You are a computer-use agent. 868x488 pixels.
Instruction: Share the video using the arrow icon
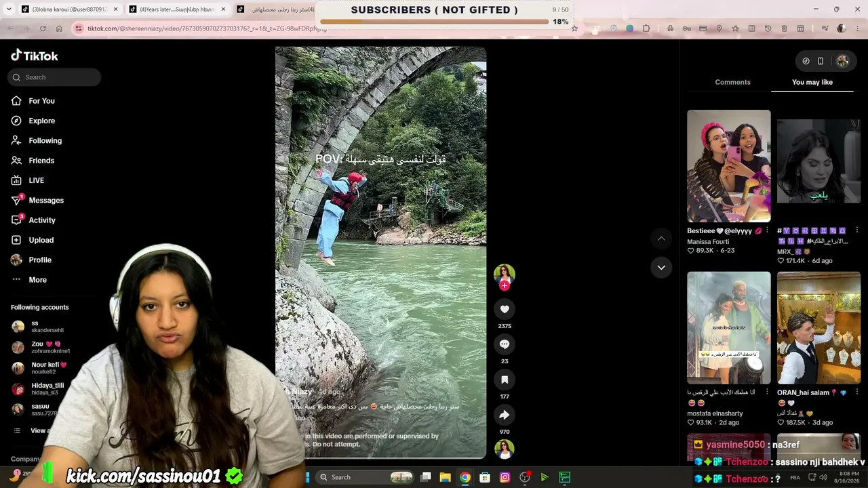point(505,415)
